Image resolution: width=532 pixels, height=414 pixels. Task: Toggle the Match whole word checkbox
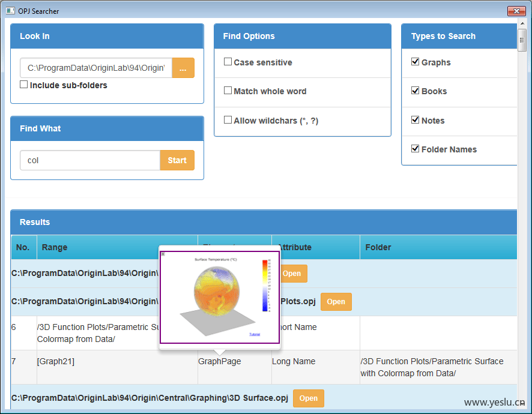point(228,91)
